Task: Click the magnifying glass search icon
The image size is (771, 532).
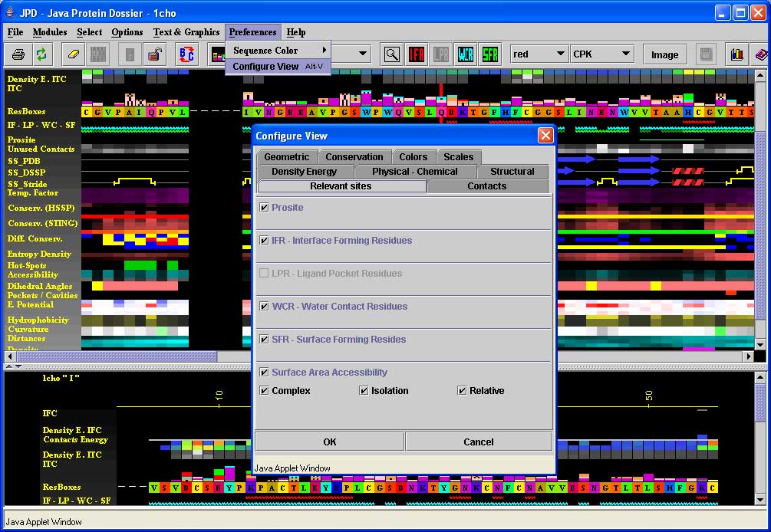Action: 392,54
